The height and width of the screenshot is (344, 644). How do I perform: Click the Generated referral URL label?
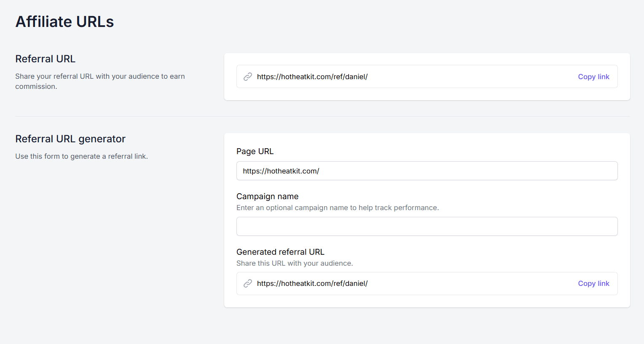coord(280,252)
